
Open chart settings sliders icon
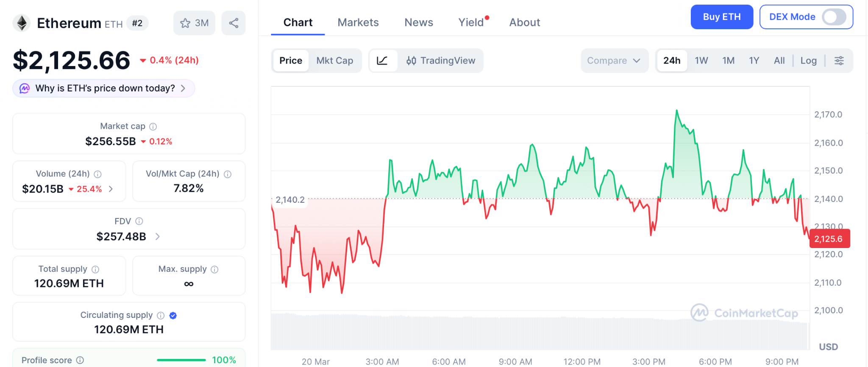coord(839,61)
